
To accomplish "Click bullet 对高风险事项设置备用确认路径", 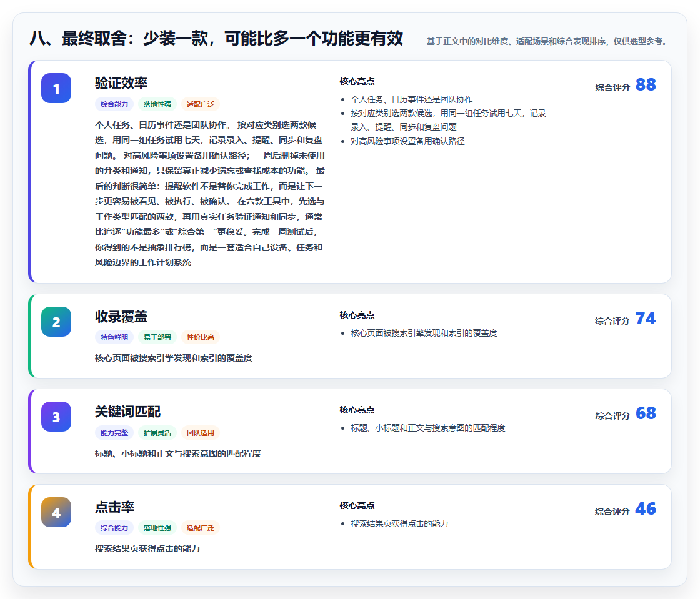I will click(407, 141).
